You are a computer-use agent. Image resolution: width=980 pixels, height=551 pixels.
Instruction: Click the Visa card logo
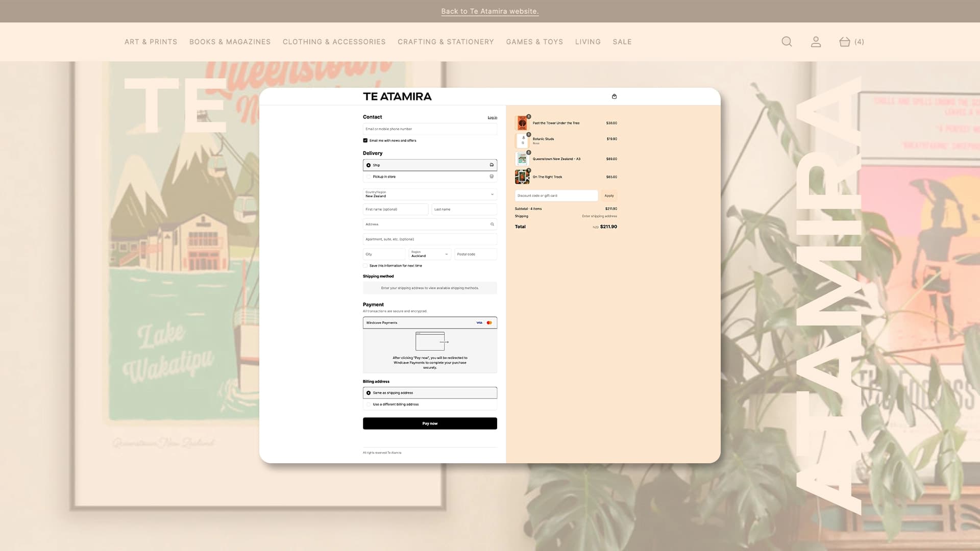click(479, 323)
